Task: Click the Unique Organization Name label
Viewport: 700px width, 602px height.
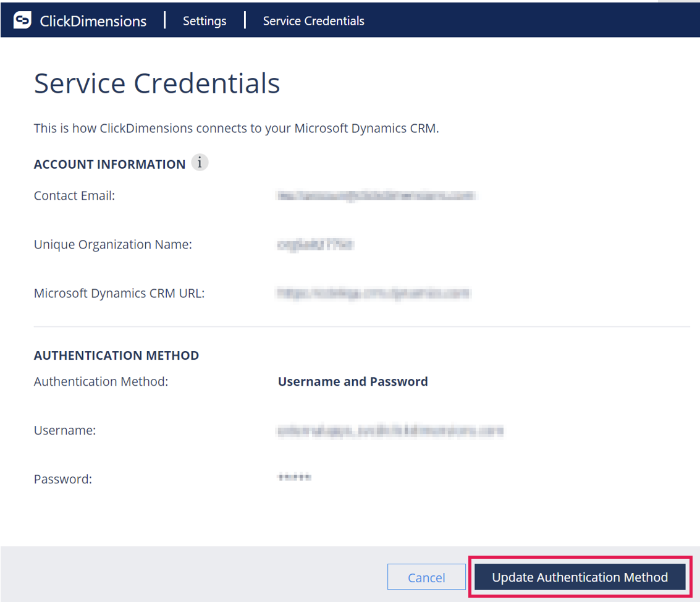Action: pos(113,244)
